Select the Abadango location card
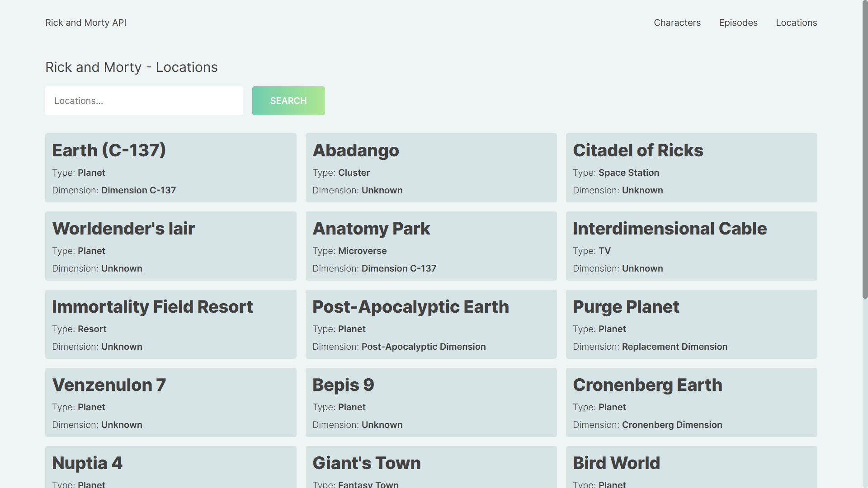Image resolution: width=868 pixels, height=488 pixels. (431, 168)
